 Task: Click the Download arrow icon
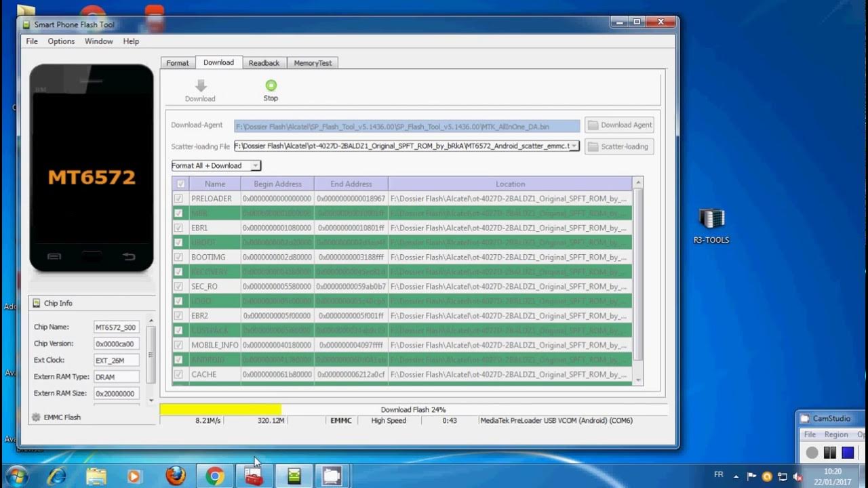tap(201, 85)
